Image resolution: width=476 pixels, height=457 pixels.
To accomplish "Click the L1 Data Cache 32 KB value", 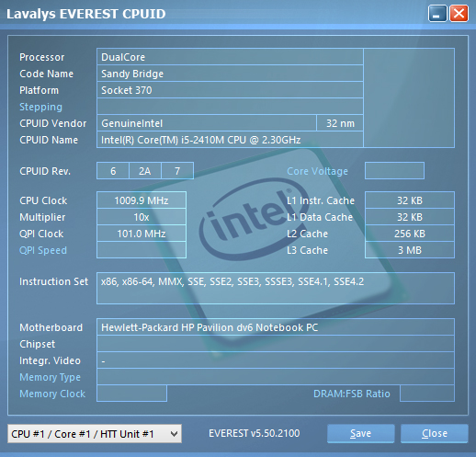I will (x=410, y=217).
